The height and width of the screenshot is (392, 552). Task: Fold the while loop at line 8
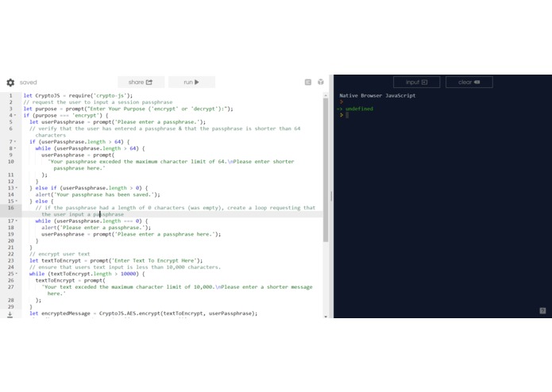click(16, 148)
